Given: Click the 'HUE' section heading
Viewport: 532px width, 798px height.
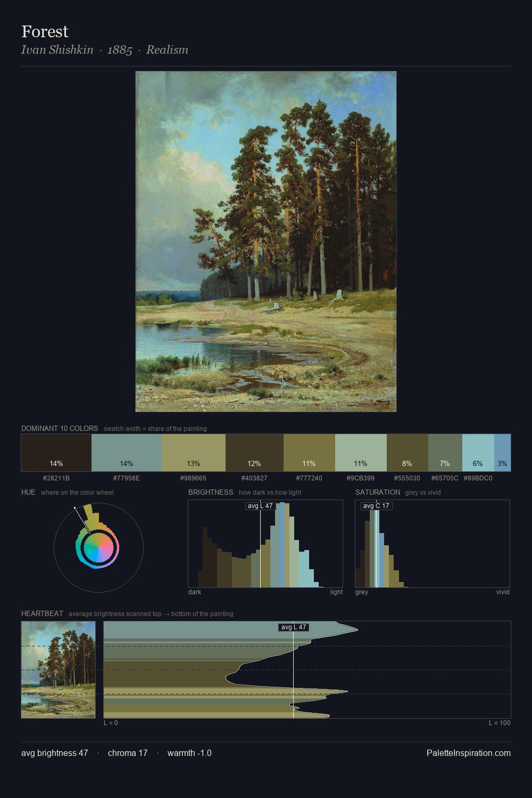Looking at the screenshot, I should pyautogui.click(x=28, y=492).
